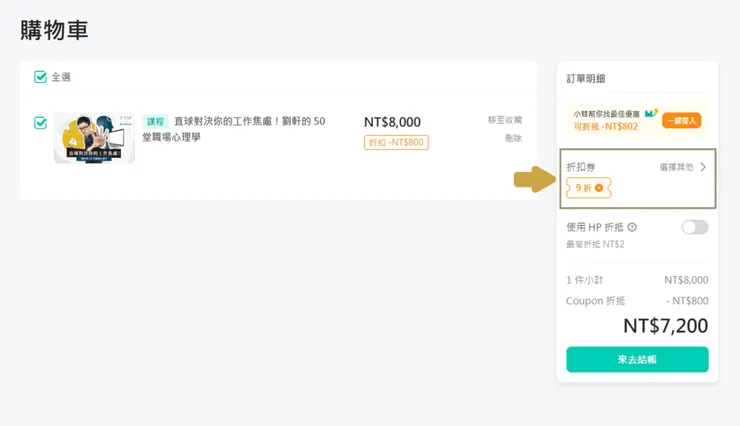The height and width of the screenshot is (426, 740).
Task: Open 選擇其他 coupon selection
Action: [x=676, y=167]
